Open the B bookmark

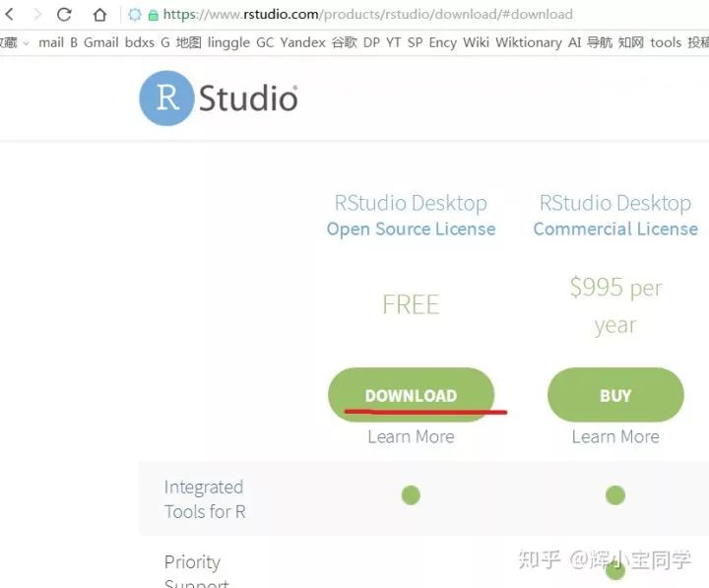[x=74, y=42]
